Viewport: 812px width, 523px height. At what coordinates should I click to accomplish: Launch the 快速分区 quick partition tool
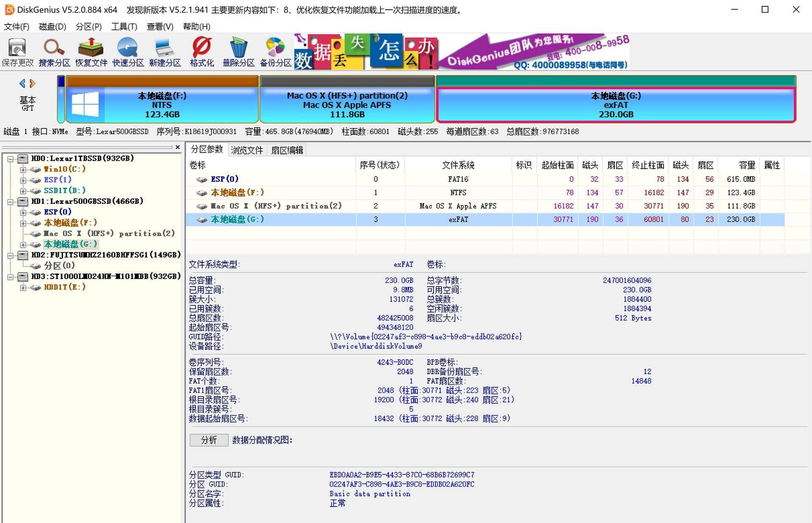tap(127, 51)
